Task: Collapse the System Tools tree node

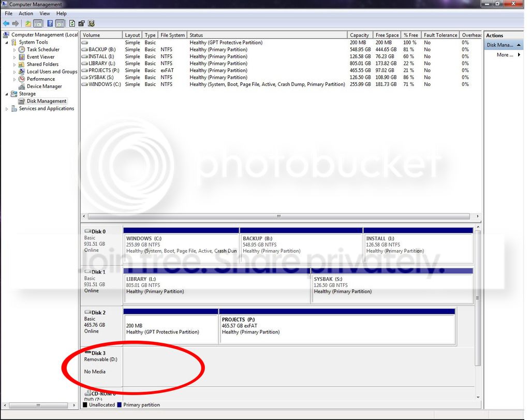Action: (7, 42)
